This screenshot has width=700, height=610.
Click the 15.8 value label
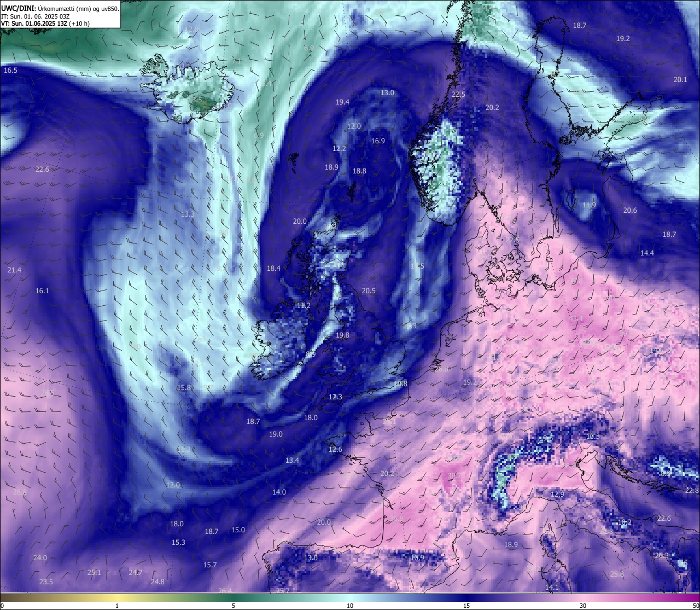tap(184, 387)
